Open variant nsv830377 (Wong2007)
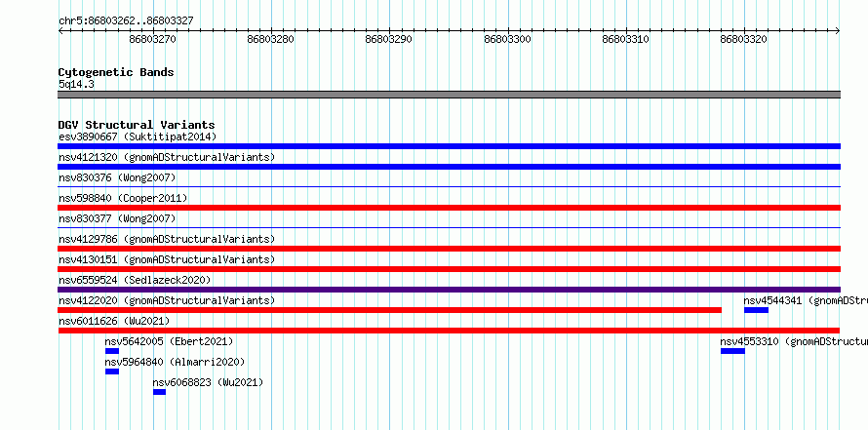868x430 pixels. 117,218
